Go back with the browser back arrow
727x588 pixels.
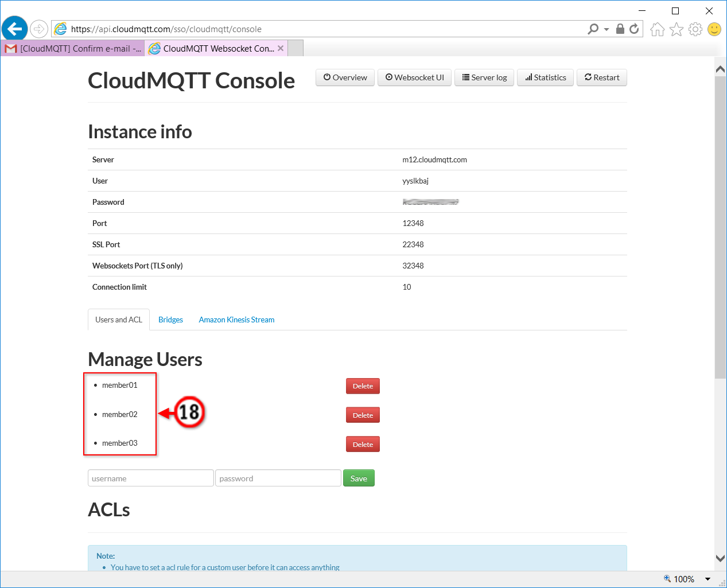14,28
